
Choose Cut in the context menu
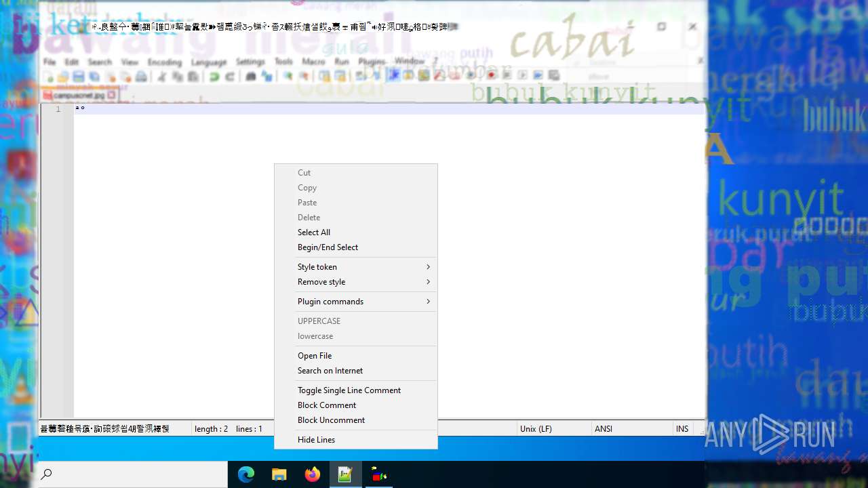click(356, 173)
